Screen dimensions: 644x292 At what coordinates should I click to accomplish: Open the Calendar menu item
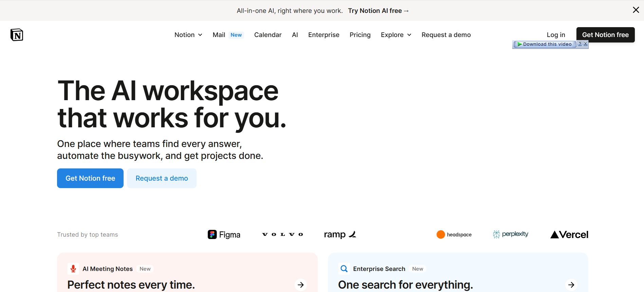click(268, 35)
